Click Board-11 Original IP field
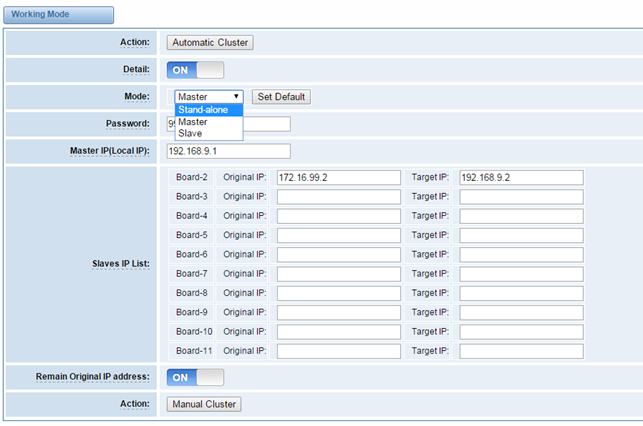Screen dimensions: 643x426 tap(339, 351)
